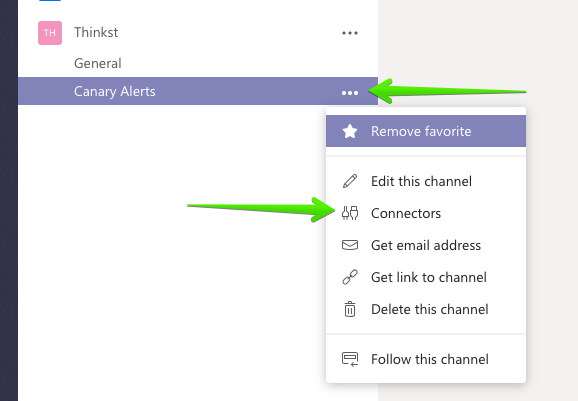Image resolution: width=578 pixels, height=401 pixels.
Task: Select the General channel
Action: coord(98,63)
